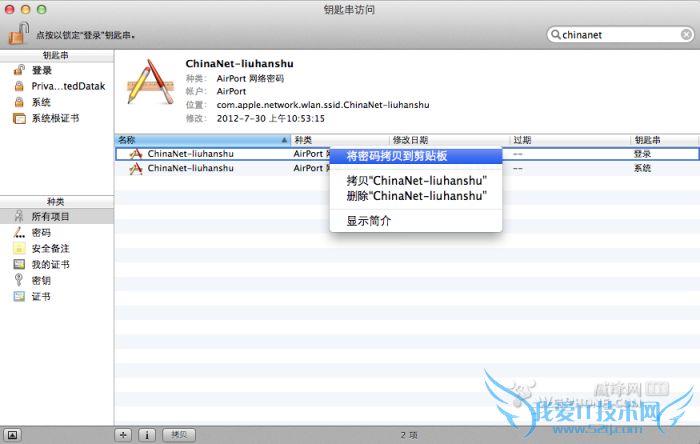Screen dimensions: 700x444
Task: Zoom the 钥匙串访问 window with green button
Action: [x=42, y=9]
